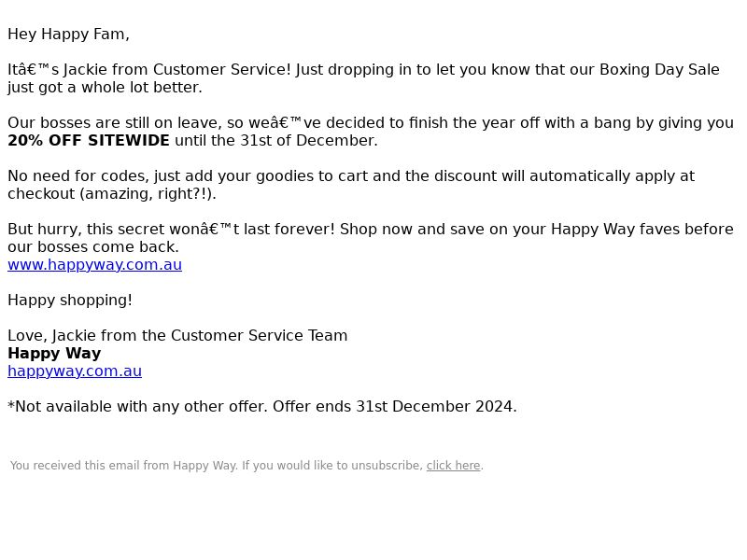Click the bold '20% OFF SITEWIDE' text
Viewport: 747px width, 560px height.
(x=89, y=141)
